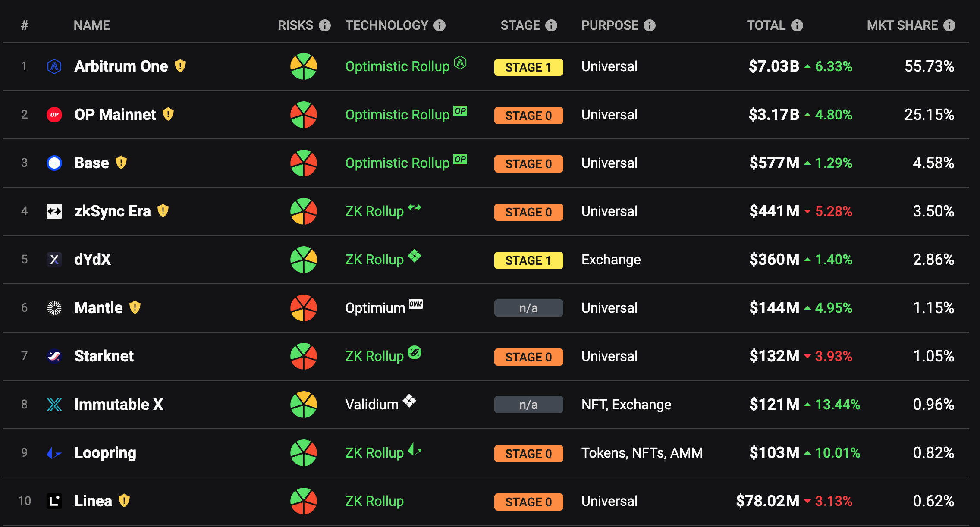Click the STAGE 0 badge for Loopring
The width and height of the screenshot is (980, 527).
click(528, 454)
